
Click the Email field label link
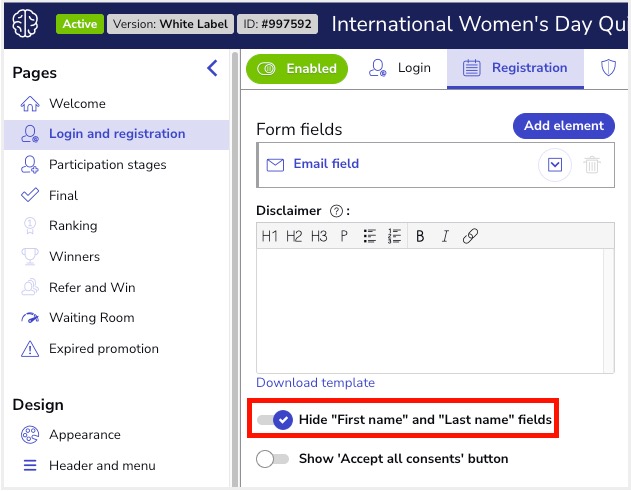click(x=326, y=164)
